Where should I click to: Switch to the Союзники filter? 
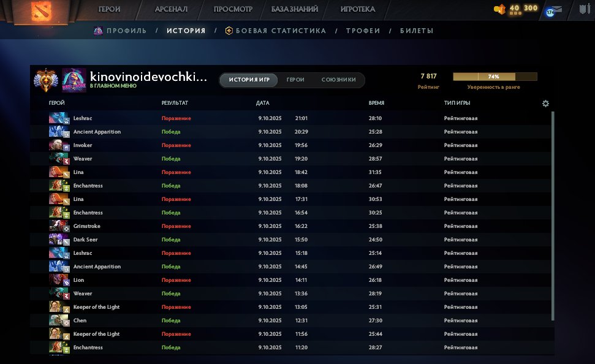coord(338,80)
